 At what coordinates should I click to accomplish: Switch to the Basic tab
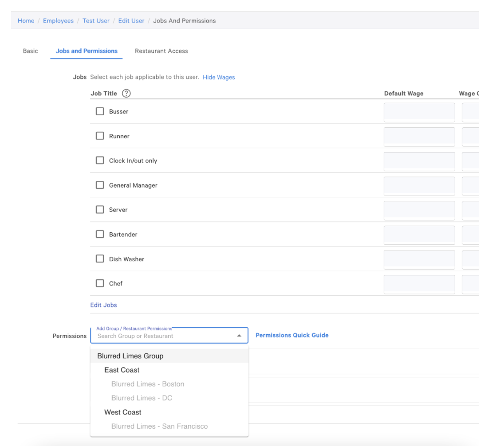pos(30,51)
